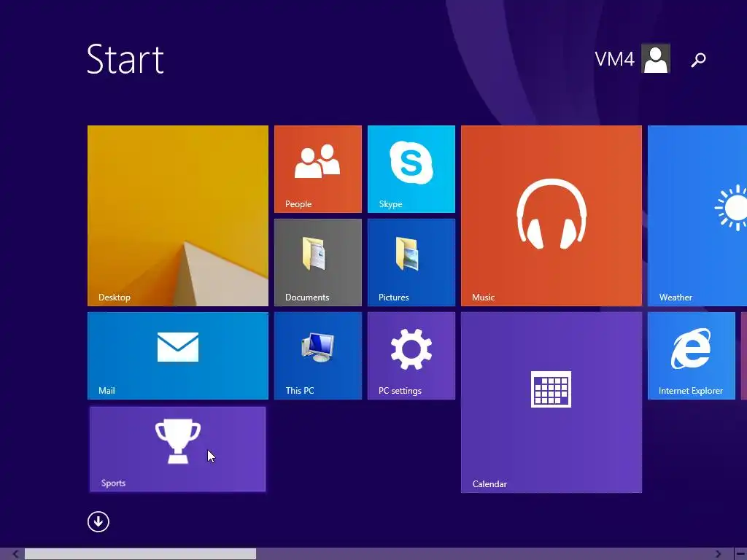Open the Desktop tile
The height and width of the screenshot is (560, 747).
178,216
